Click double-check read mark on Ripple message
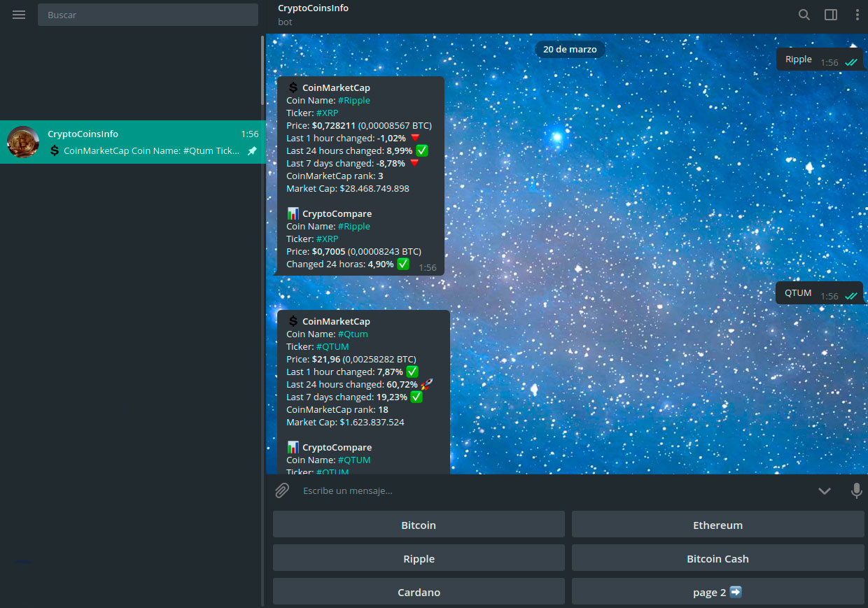The width and height of the screenshot is (868, 608). (x=850, y=62)
